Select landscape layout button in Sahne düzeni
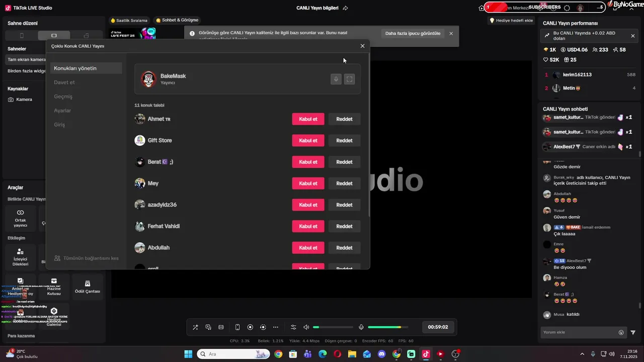 [x=54, y=36]
